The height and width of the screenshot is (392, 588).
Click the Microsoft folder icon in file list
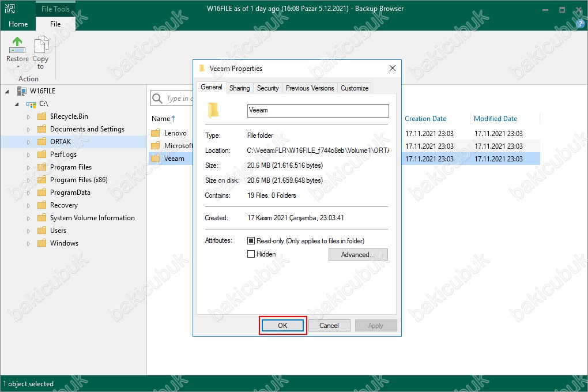[x=155, y=145]
